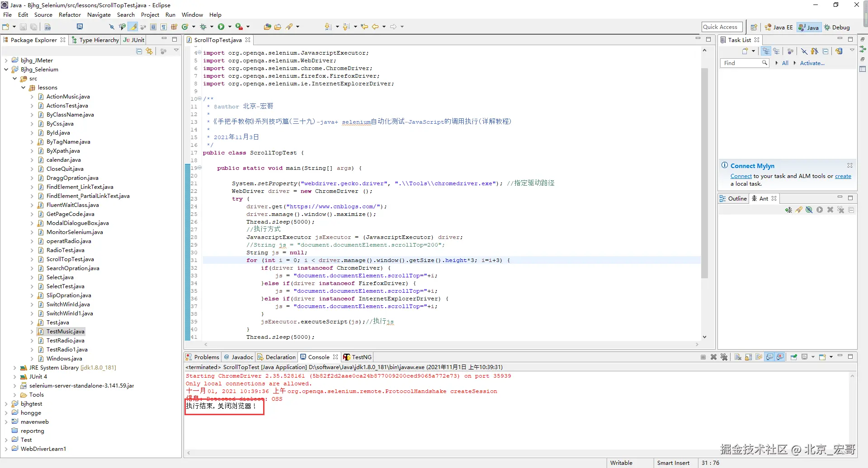Click the Synchronize Changed icon in Task List

click(839, 51)
